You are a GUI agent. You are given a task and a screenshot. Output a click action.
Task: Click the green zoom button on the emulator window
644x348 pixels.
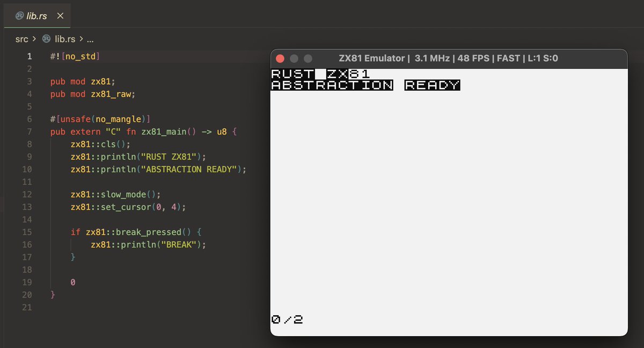[x=307, y=58]
